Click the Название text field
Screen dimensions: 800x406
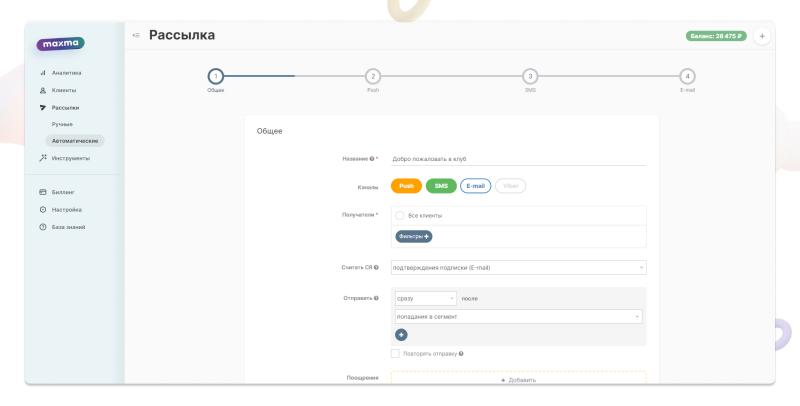518,159
